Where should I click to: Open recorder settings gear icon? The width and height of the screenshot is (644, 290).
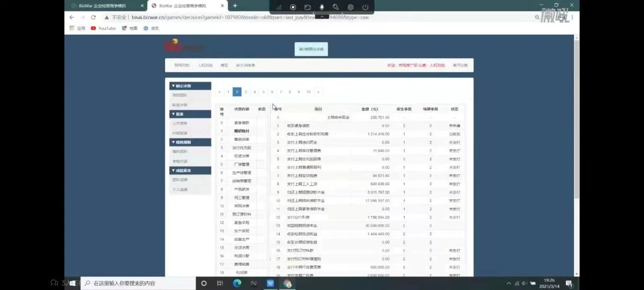[351, 8]
